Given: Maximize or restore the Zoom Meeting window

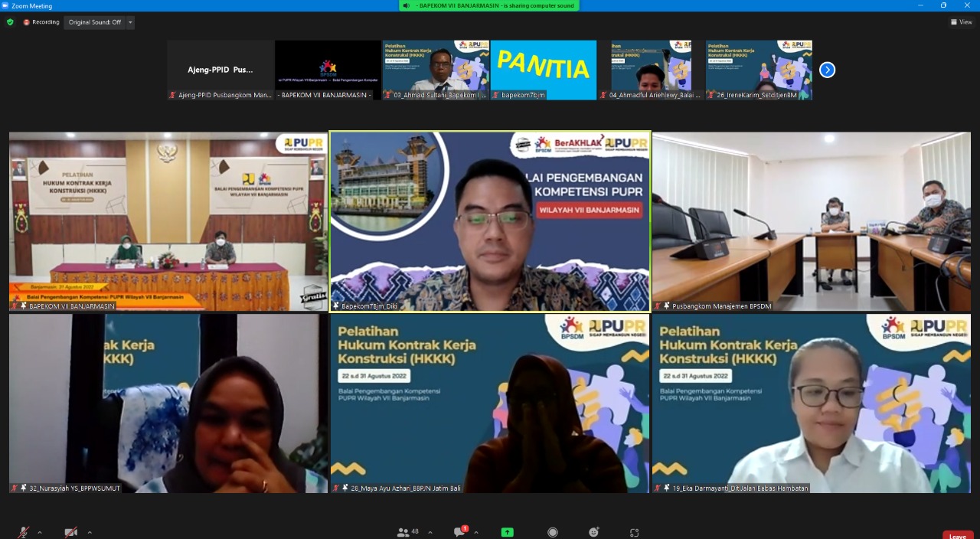Looking at the screenshot, I should point(943,5).
